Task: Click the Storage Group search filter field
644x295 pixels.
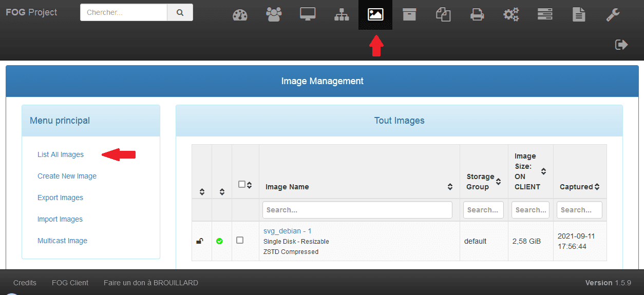Action: pos(483,210)
